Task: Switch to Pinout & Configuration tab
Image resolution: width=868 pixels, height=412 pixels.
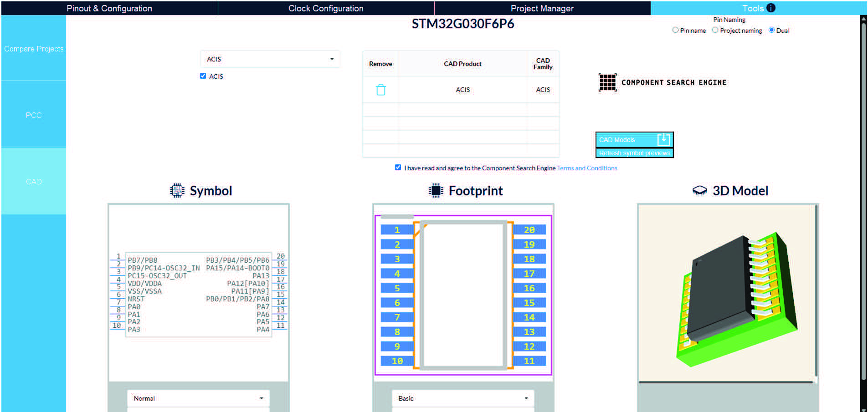Action: [109, 8]
